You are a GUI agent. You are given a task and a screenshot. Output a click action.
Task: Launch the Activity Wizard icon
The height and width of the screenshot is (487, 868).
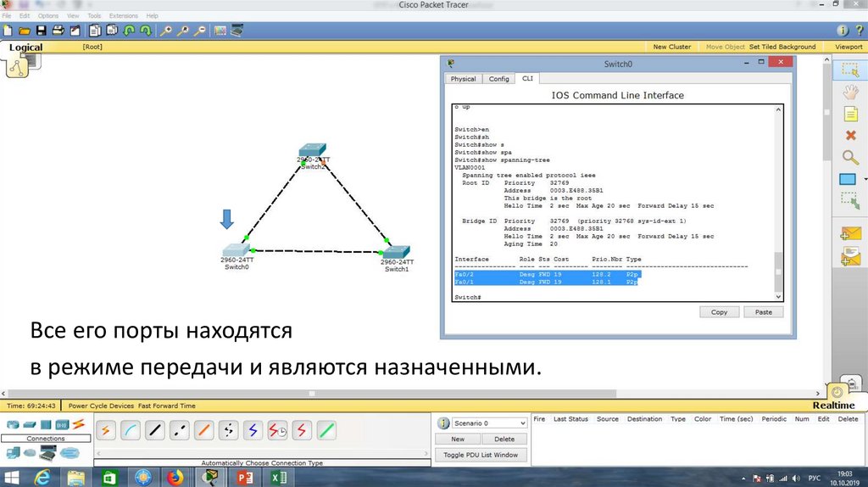[x=75, y=31]
